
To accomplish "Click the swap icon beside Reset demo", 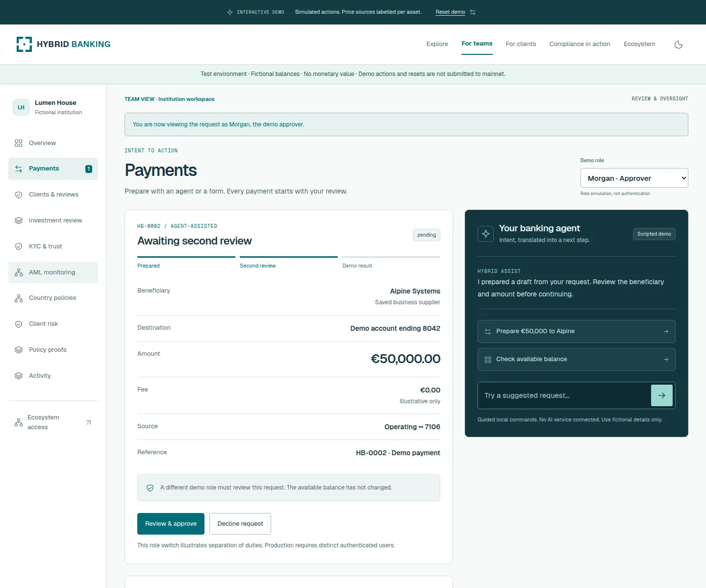I will [x=473, y=12].
